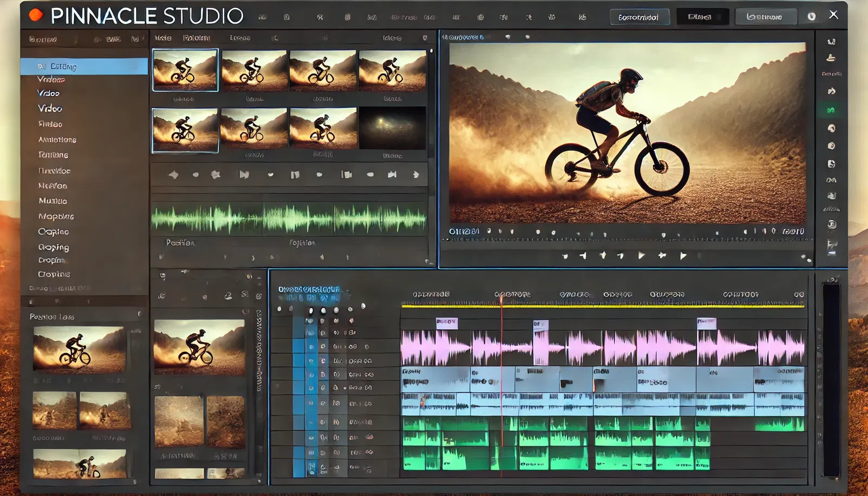Click the orange Pinnacle Studio logo circle

click(36, 15)
